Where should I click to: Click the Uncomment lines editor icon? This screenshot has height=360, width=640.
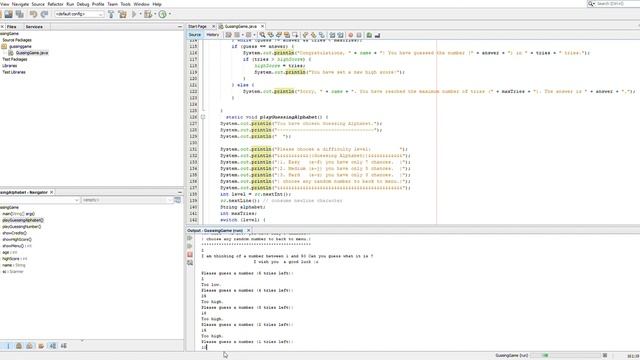coord(377,35)
